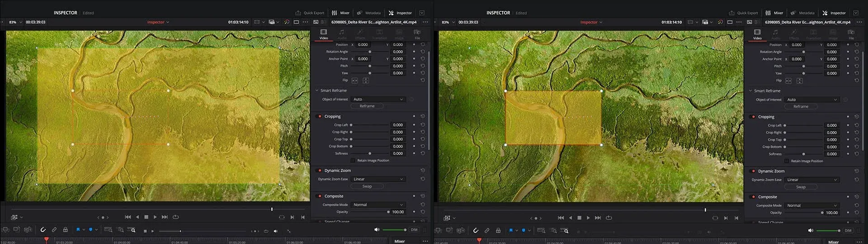This screenshot has height=244, width=868.
Task: Open 83% zoom dropdown in right viewer
Action: pyautogui.click(x=448, y=22)
